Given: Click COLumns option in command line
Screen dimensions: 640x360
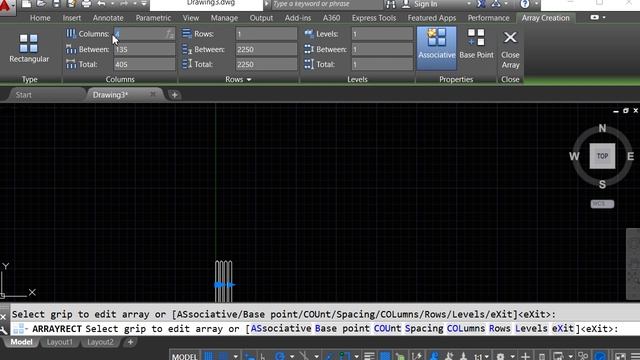Looking at the screenshot, I should (x=466, y=329).
